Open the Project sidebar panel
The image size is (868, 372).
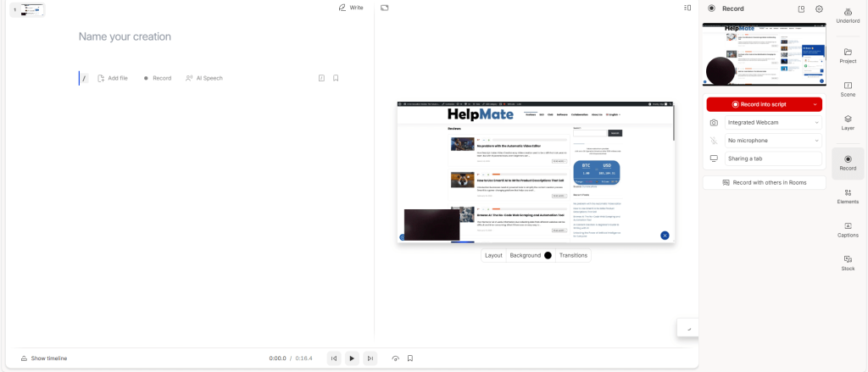[848, 56]
